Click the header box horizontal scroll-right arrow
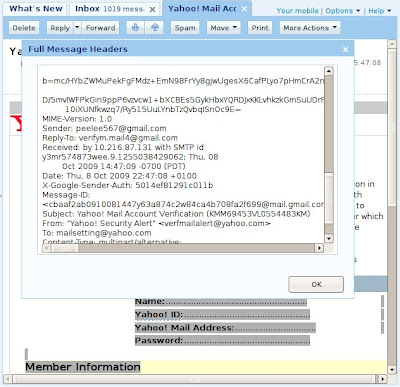This screenshot has width=400, height=387. tap(319, 248)
